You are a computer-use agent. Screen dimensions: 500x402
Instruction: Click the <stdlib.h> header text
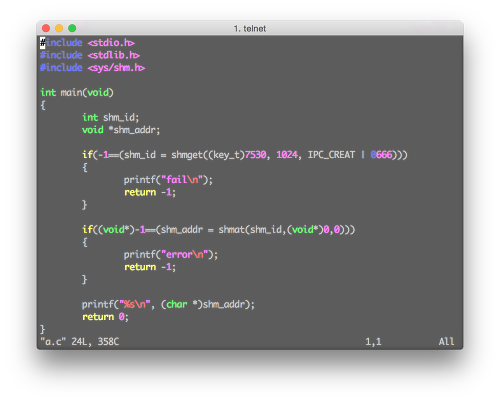coord(114,55)
